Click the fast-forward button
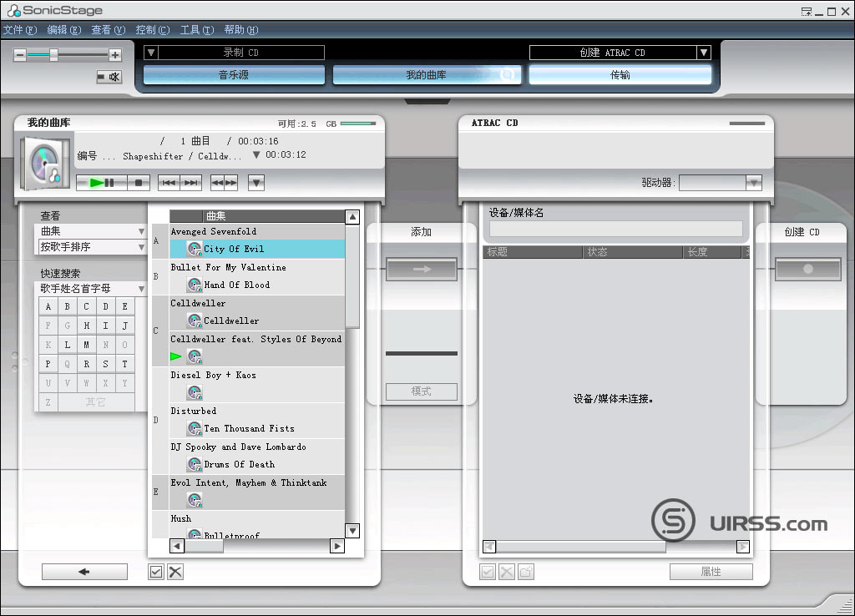The image size is (855, 616). tap(230, 183)
